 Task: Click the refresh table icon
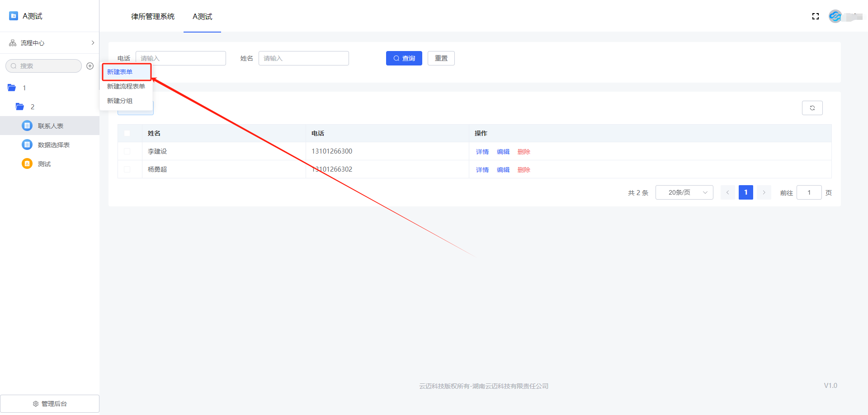click(x=812, y=108)
